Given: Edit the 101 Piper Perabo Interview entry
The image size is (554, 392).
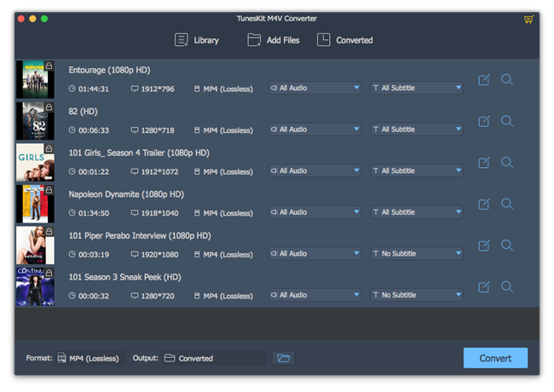Looking at the screenshot, I should click(x=484, y=245).
